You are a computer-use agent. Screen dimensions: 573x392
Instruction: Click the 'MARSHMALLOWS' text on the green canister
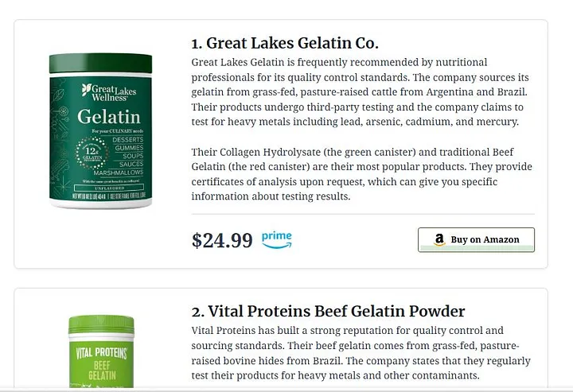tap(119, 173)
